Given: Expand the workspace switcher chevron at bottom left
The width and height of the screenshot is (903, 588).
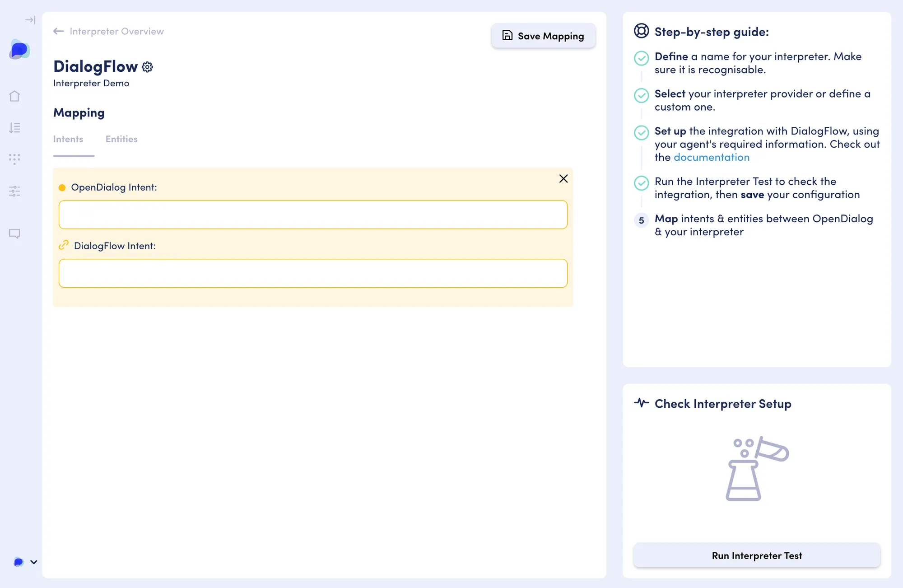Looking at the screenshot, I should point(34,562).
